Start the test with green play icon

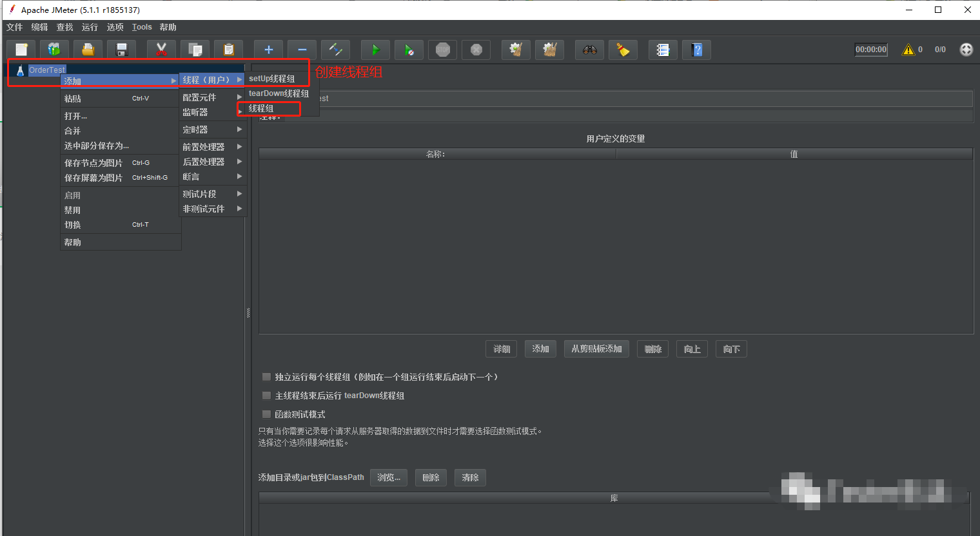[376, 50]
